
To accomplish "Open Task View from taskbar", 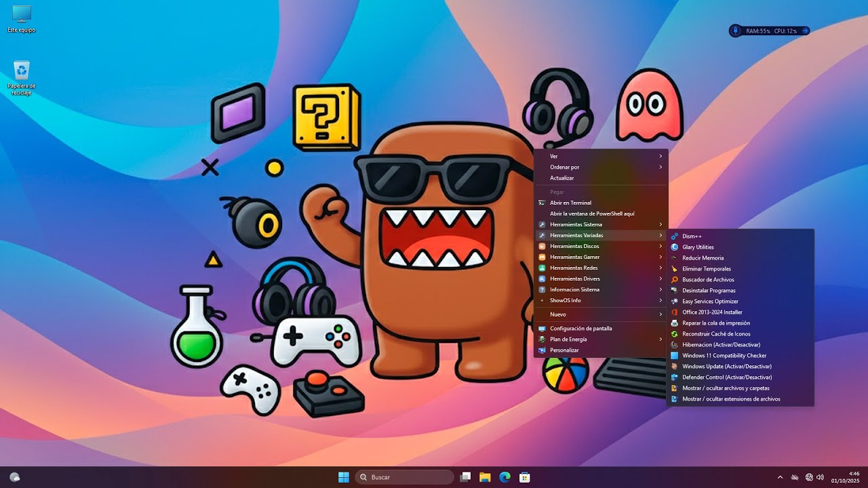I will click(x=465, y=477).
